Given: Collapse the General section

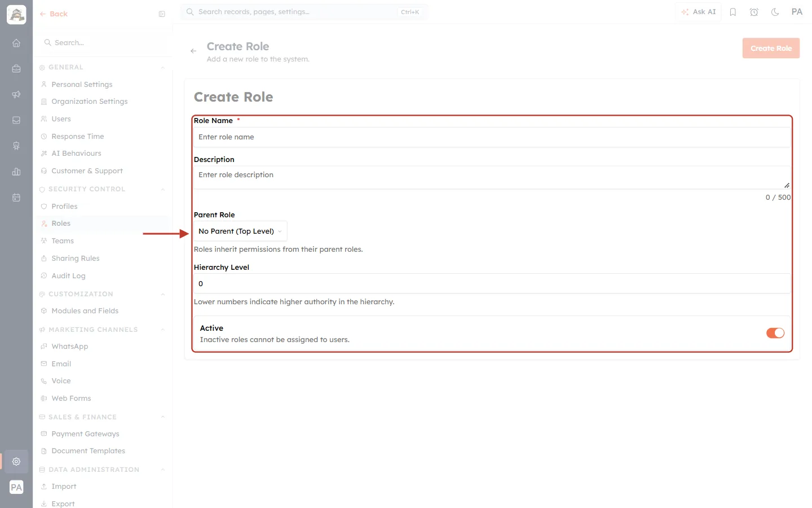Looking at the screenshot, I should 162,67.
